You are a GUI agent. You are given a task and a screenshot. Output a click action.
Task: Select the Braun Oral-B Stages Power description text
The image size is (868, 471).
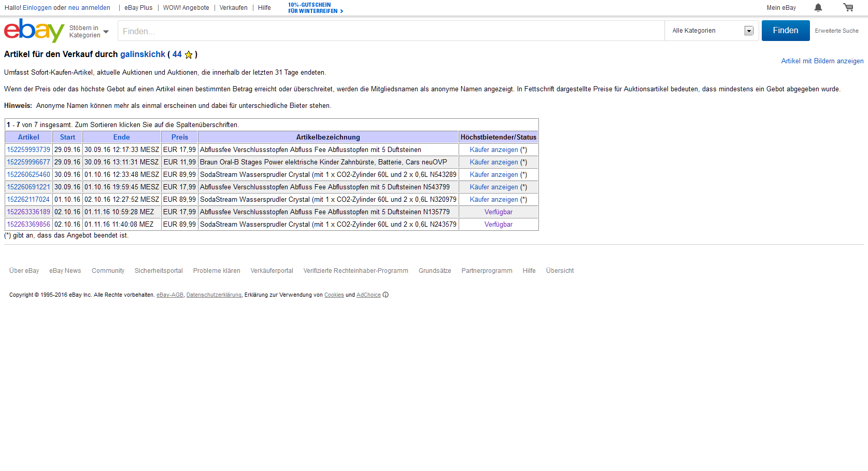(323, 162)
